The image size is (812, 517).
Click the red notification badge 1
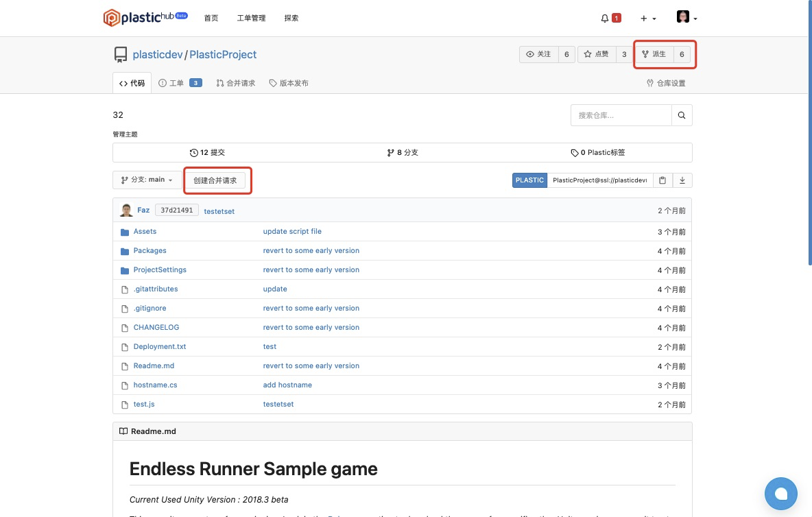pos(617,18)
